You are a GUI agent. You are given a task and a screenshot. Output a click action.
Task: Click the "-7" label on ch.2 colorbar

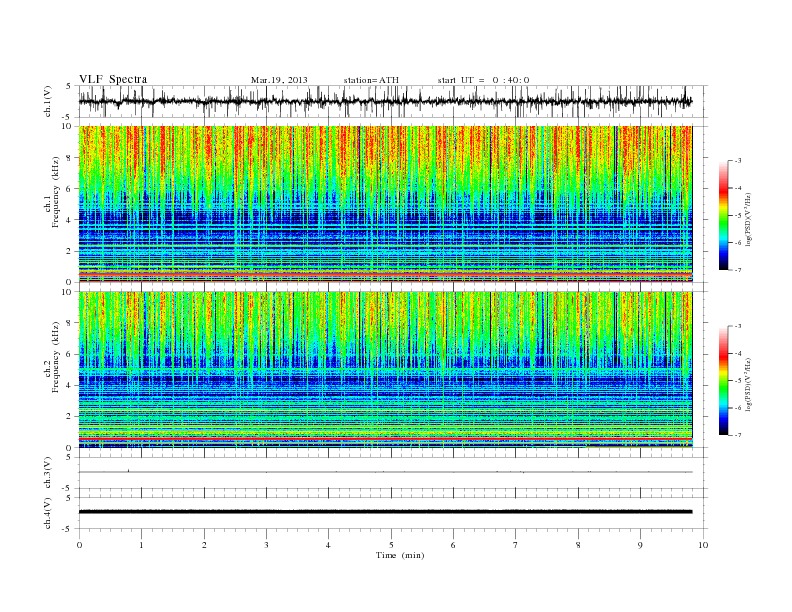[738, 435]
